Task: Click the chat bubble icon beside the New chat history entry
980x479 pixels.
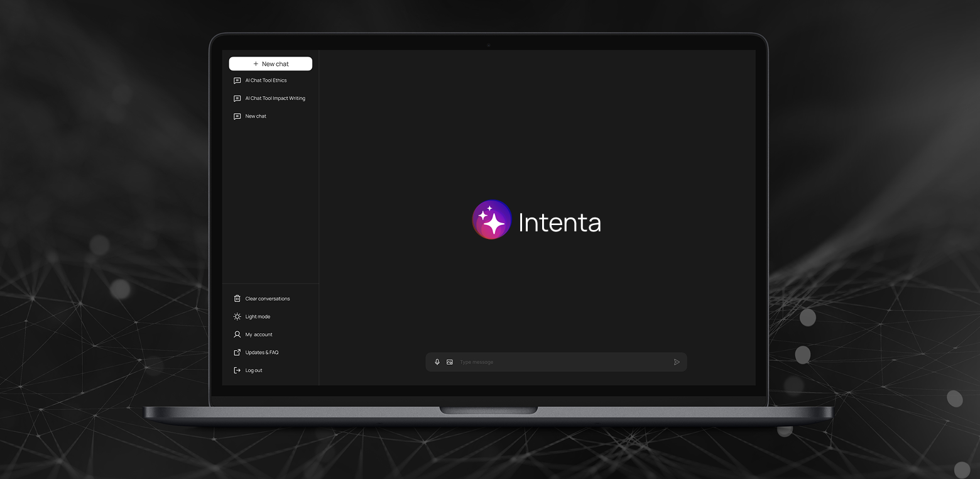Action: 237,116
